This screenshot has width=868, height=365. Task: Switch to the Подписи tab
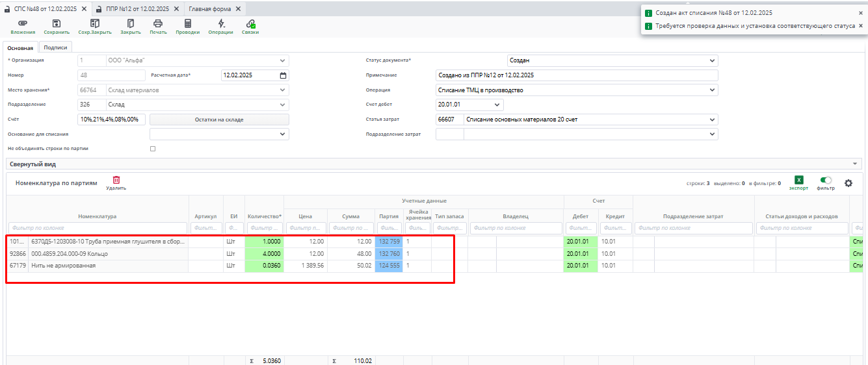55,47
